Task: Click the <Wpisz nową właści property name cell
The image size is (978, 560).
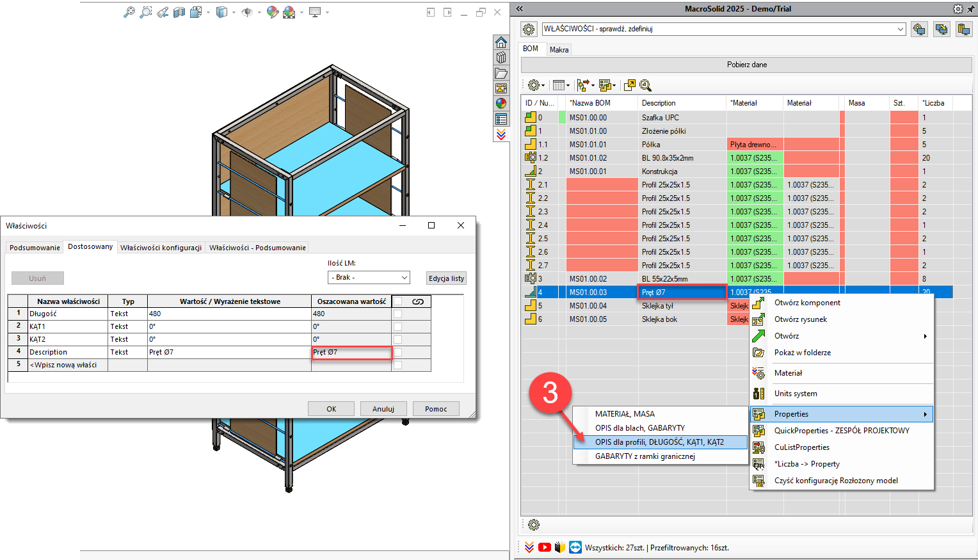Action: [x=68, y=365]
